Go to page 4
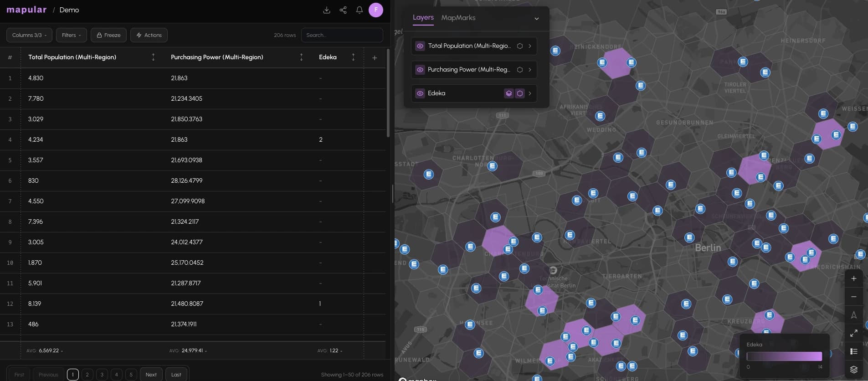This screenshot has width=868, height=381. click(116, 375)
